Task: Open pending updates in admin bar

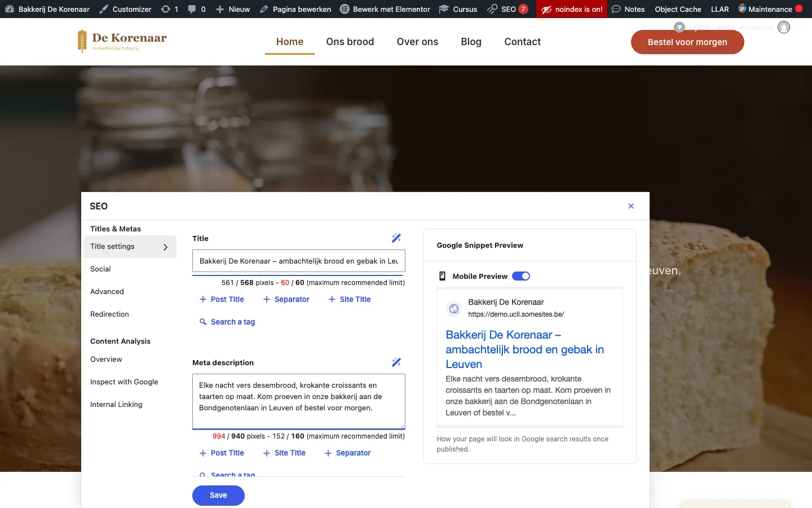Action: (x=169, y=9)
